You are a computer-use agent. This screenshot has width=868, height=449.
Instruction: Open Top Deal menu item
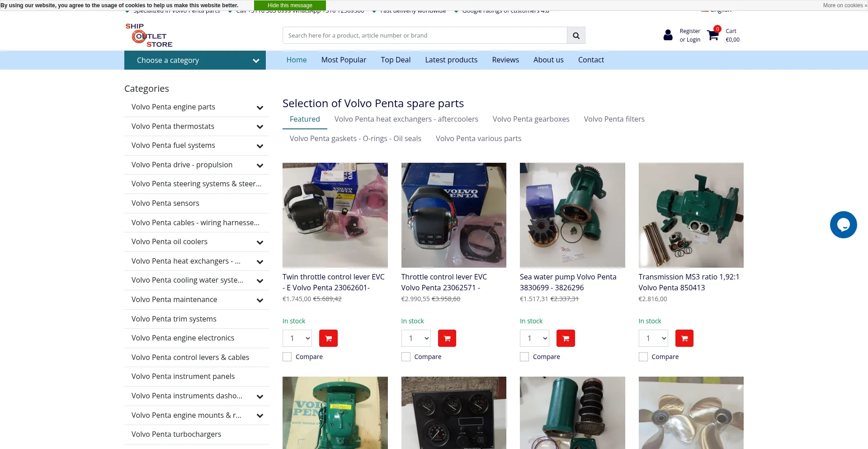click(396, 60)
